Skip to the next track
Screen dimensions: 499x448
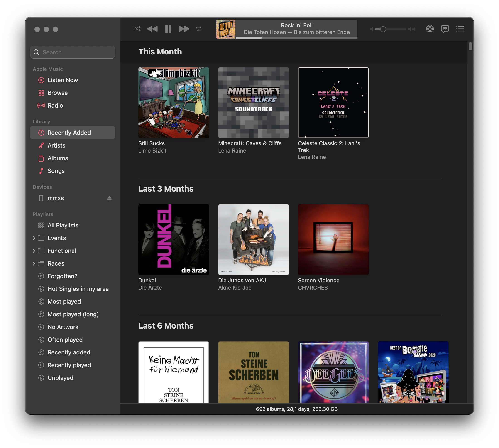coord(183,29)
